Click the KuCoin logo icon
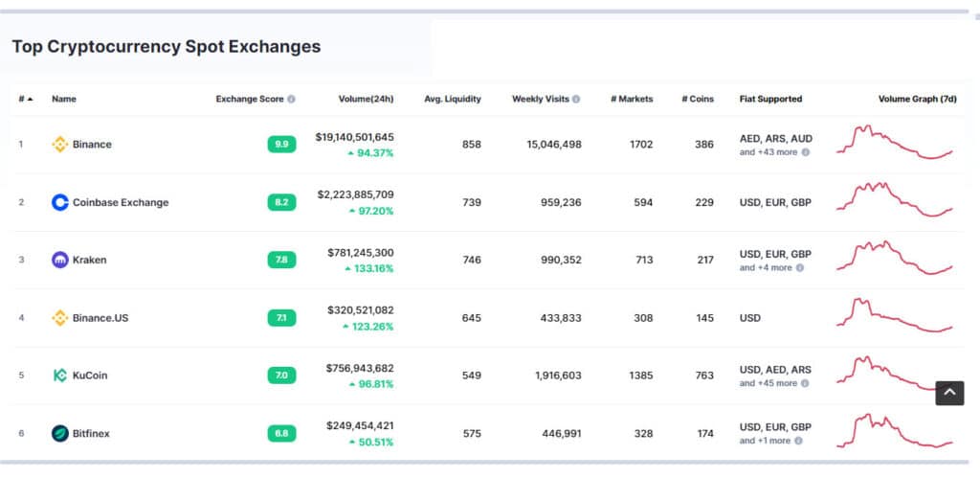This screenshot has height=478, width=980. tap(60, 376)
